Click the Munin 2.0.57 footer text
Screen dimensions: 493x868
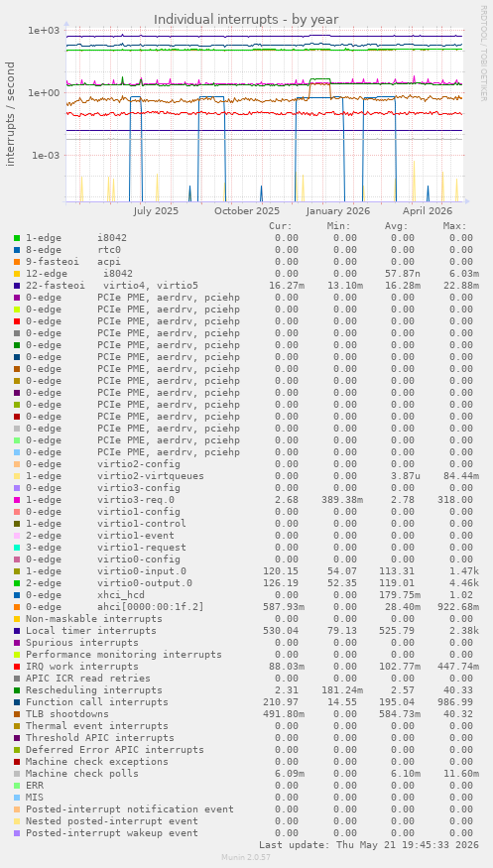point(246,857)
